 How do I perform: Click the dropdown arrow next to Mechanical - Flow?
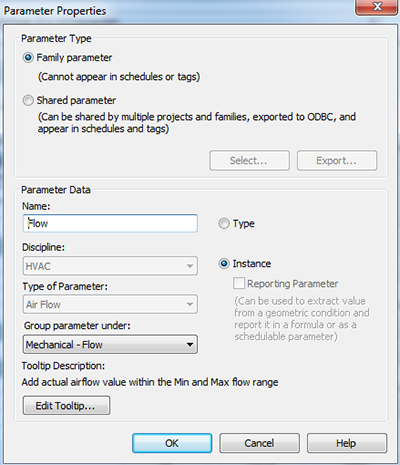(190, 345)
